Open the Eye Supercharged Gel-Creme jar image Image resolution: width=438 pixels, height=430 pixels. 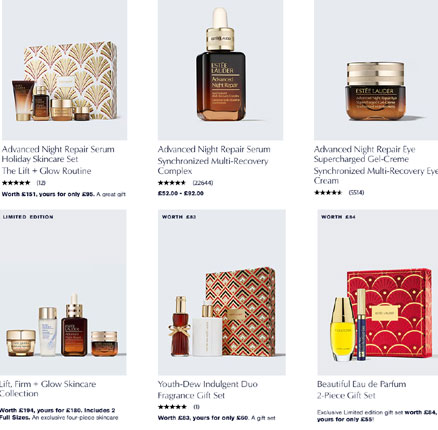click(376, 69)
